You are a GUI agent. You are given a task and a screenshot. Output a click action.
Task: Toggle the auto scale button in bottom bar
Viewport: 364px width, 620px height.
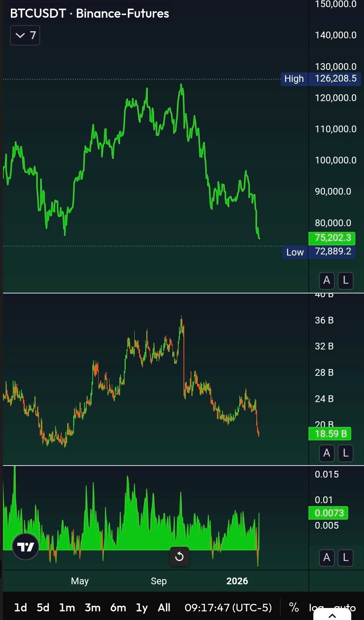[344, 608]
